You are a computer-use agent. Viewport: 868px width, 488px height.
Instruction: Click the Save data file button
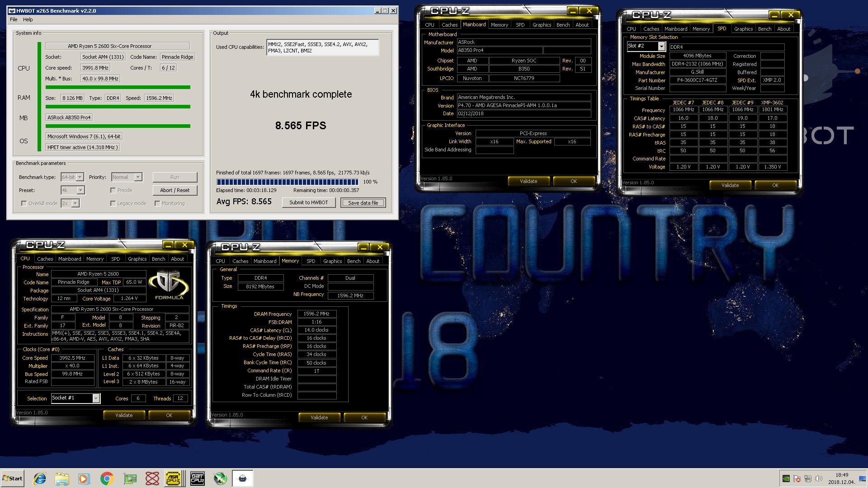coord(363,203)
